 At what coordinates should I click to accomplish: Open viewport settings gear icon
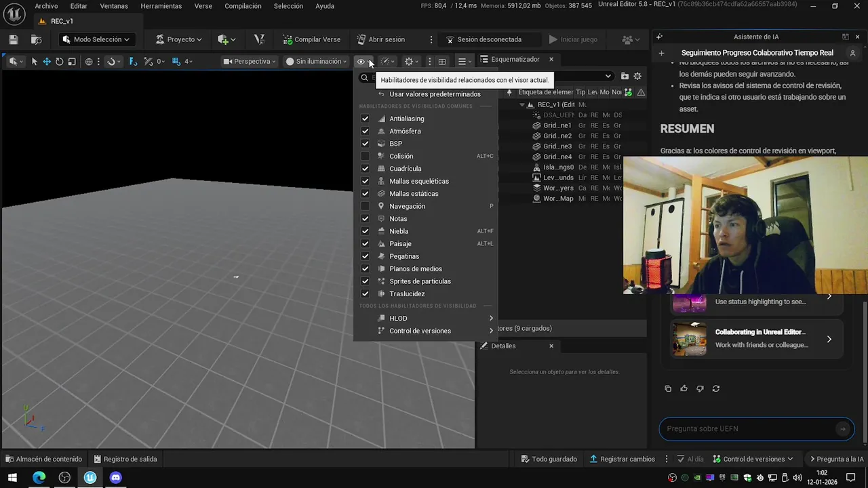409,62
